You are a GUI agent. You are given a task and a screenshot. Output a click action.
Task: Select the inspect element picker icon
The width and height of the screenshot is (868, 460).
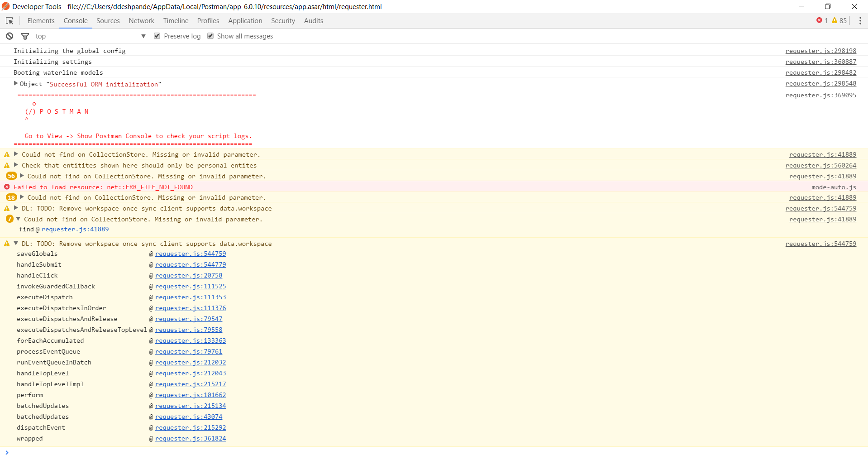coord(9,21)
